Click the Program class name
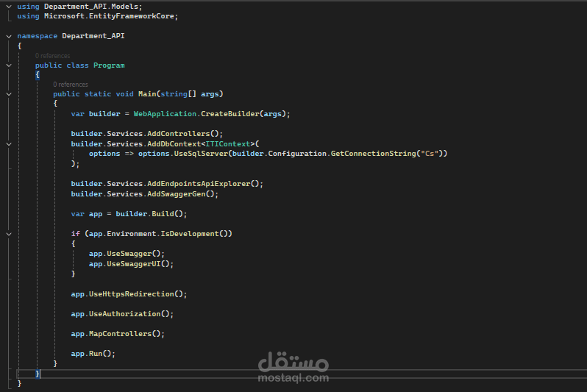This screenshot has height=392, width=587. tap(109, 65)
